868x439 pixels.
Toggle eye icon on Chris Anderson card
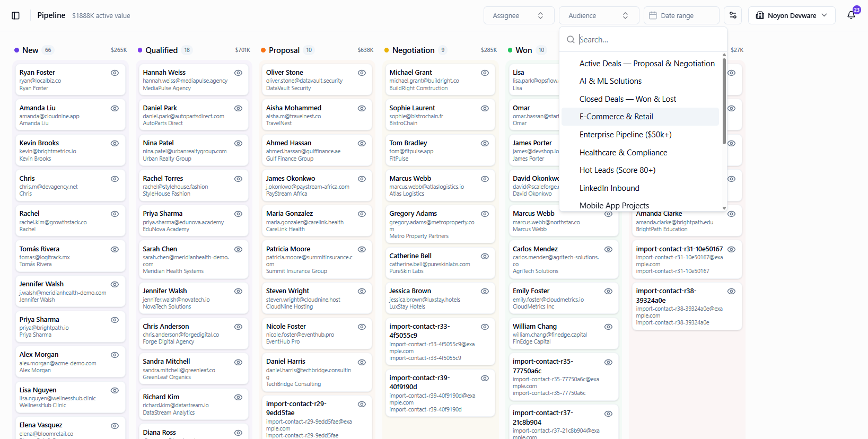238,327
